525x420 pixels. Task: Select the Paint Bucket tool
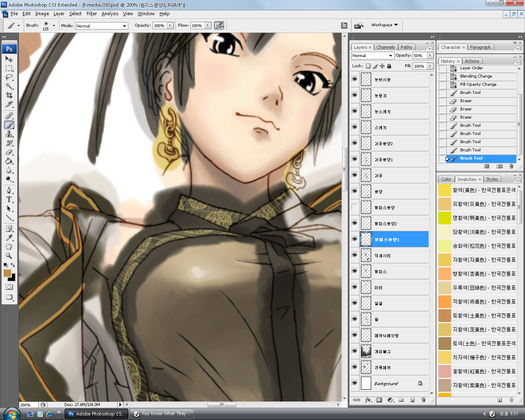pos(9,161)
